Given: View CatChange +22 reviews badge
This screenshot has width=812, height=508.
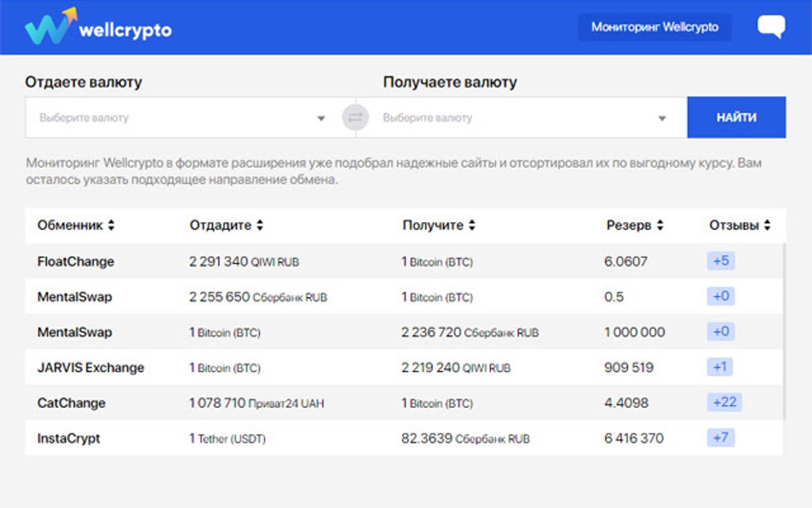Looking at the screenshot, I should coord(724,403).
